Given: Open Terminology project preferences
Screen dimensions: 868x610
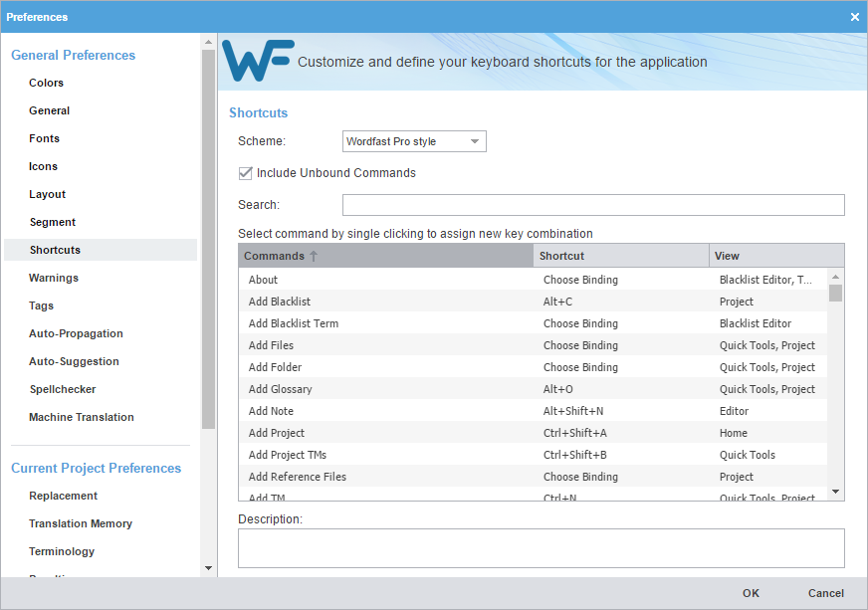Looking at the screenshot, I should (62, 551).
